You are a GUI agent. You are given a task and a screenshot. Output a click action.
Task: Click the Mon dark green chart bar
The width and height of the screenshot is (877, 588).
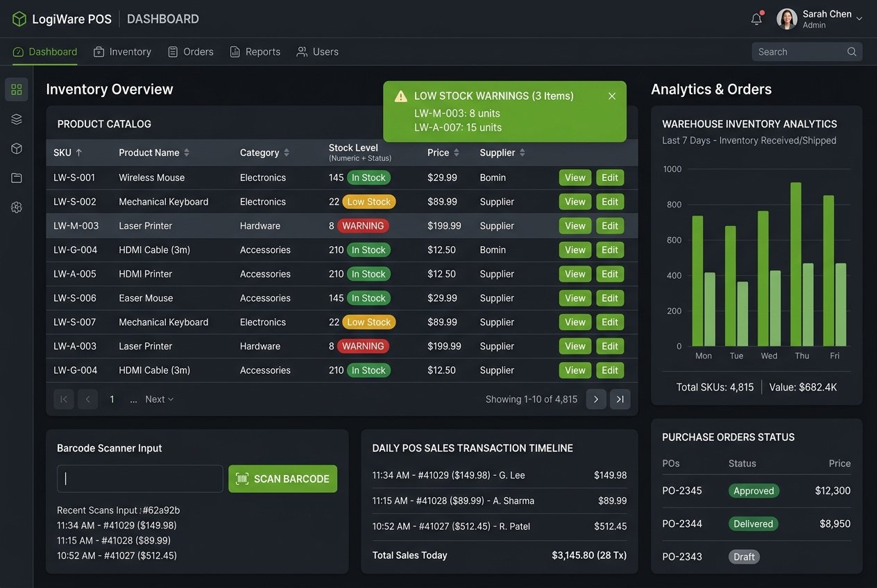(697, 281)
